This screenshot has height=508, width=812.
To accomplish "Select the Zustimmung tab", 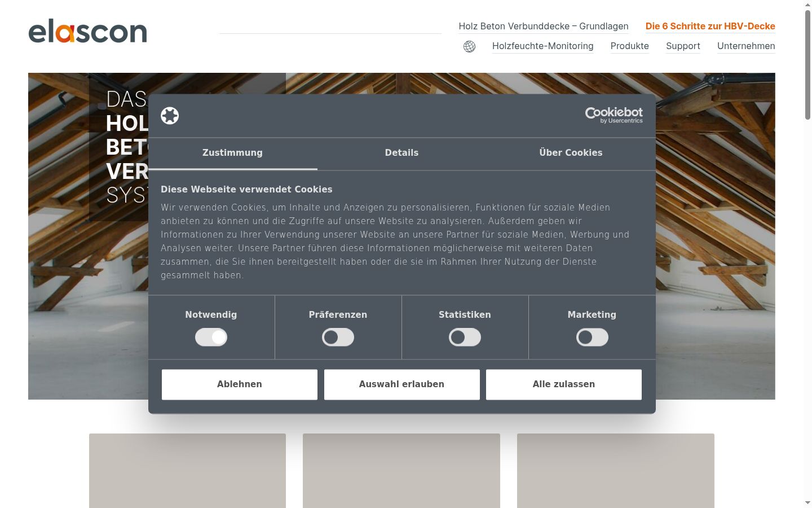I will click(x=232, y=153).
